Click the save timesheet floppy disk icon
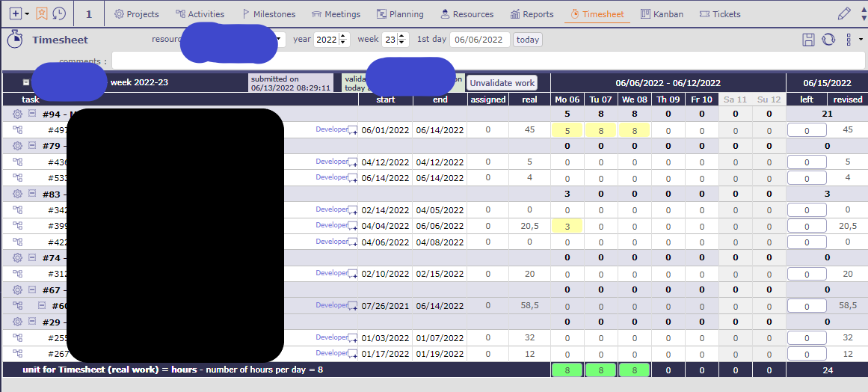The image size is (868, 392). pos(808,40)
